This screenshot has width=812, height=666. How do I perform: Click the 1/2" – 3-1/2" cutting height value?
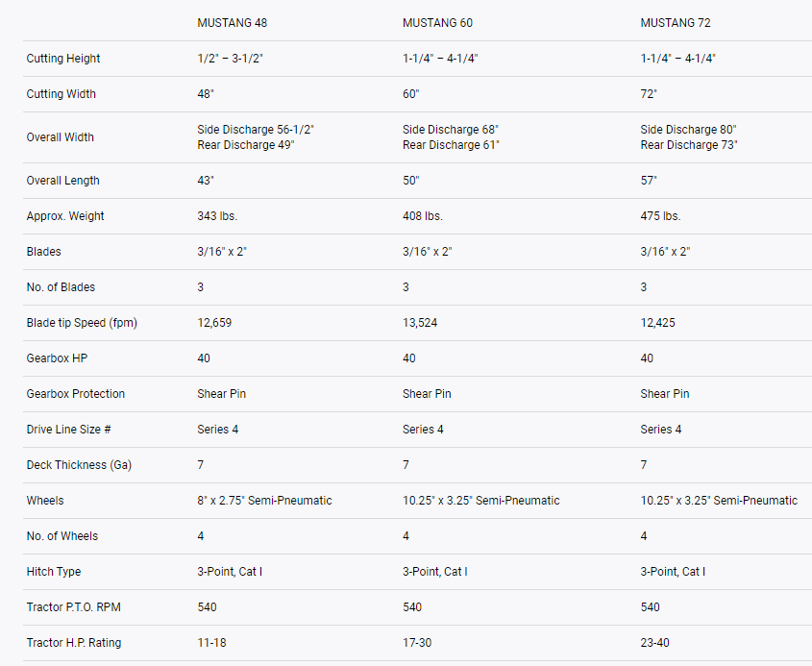(x=230, y=59)
